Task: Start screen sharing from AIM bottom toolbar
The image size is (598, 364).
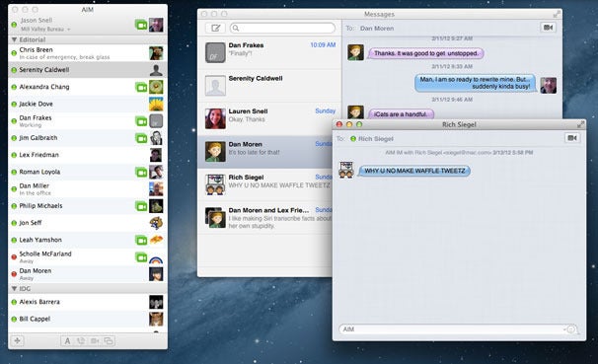Action: click(109, 340)
